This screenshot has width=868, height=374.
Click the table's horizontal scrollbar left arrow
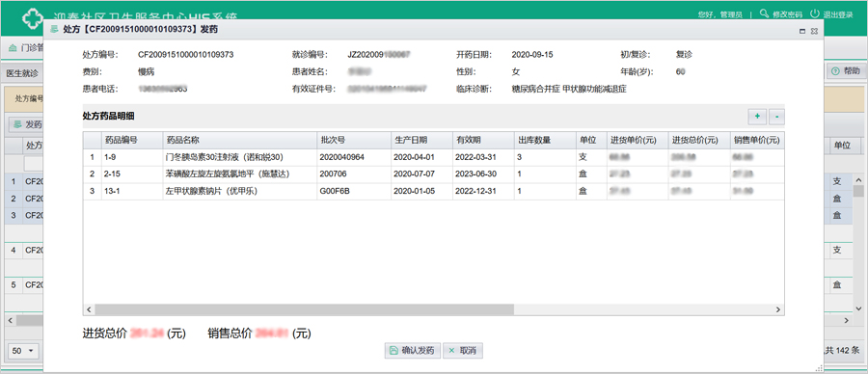tap(89, 309)
